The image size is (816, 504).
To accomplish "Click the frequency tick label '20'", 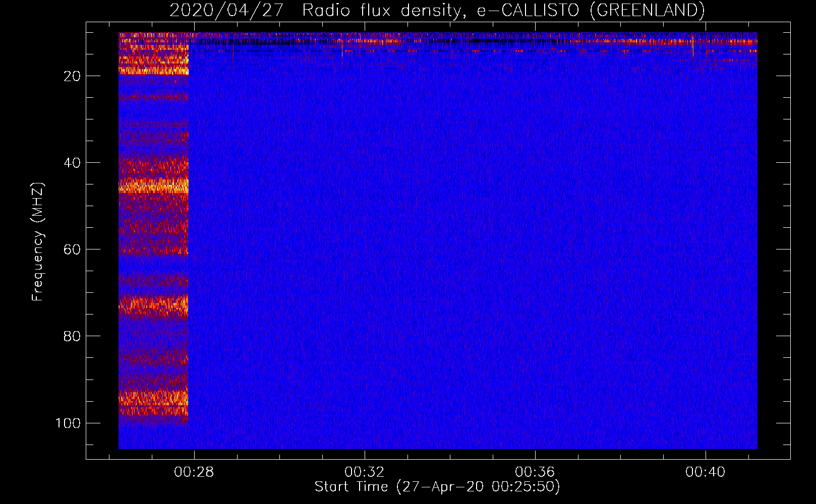I will tap(72, 76).
